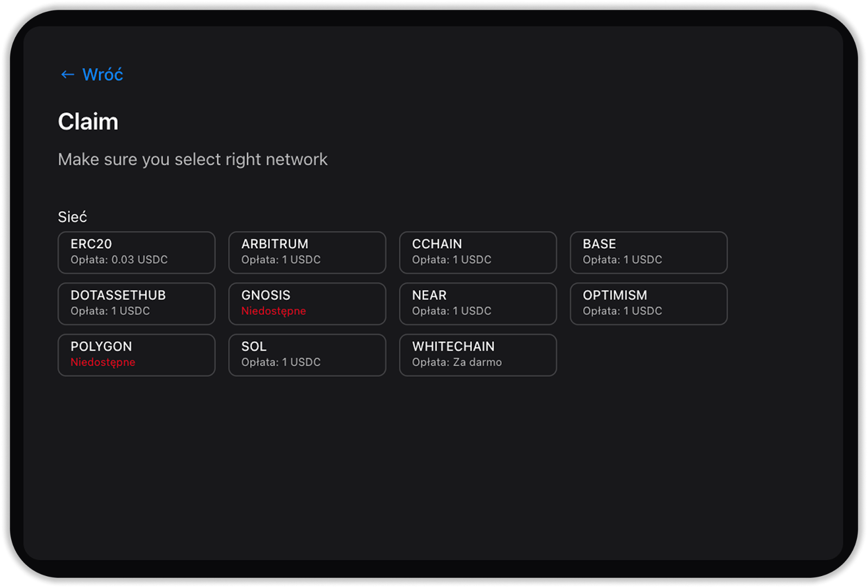
Task: Click the POLYGON network name
Action: point(101,346)
